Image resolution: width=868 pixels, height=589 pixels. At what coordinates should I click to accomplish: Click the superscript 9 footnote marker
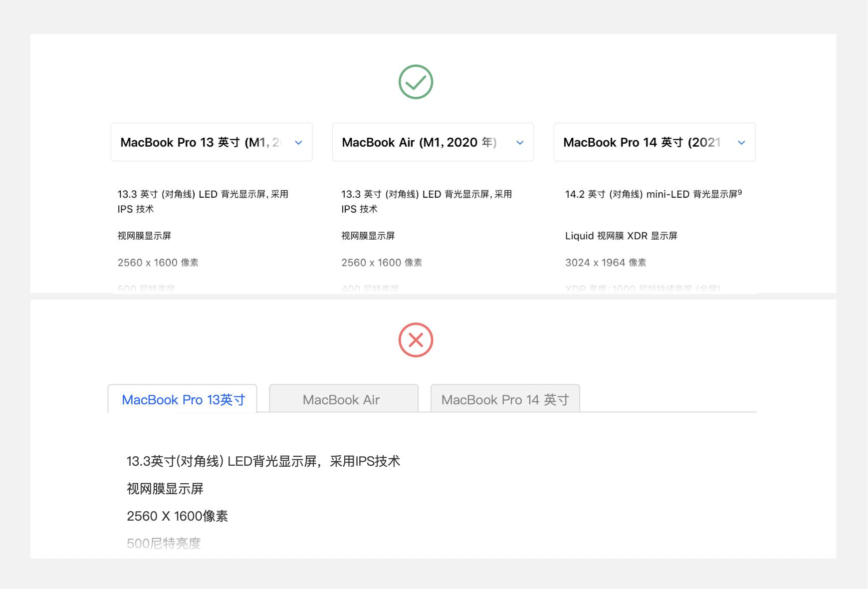740,192
